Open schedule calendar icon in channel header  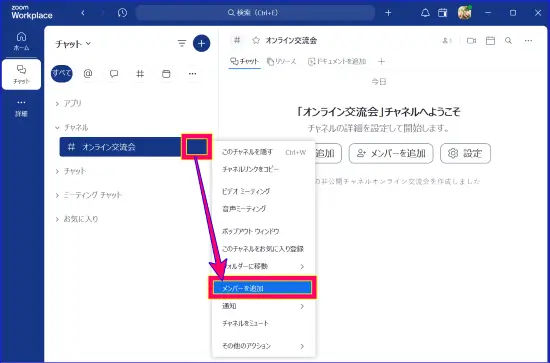coord(490,41)
